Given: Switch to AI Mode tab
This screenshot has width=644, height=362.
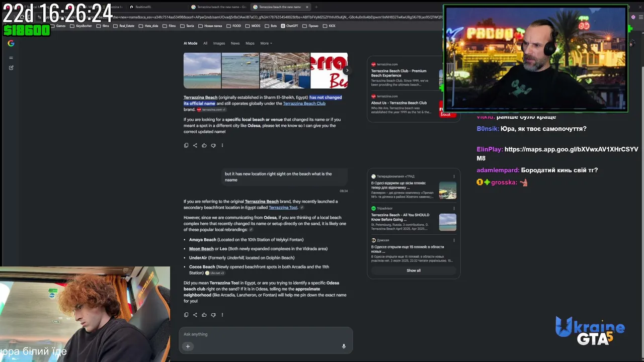Looking at the screenshot, I should point(191,43).
